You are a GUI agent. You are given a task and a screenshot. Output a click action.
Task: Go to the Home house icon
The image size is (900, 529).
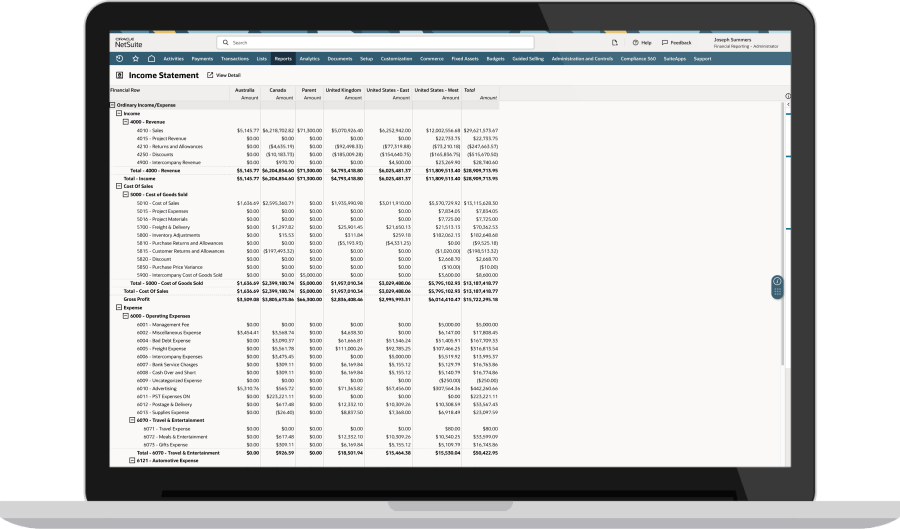tap(151, 59)
